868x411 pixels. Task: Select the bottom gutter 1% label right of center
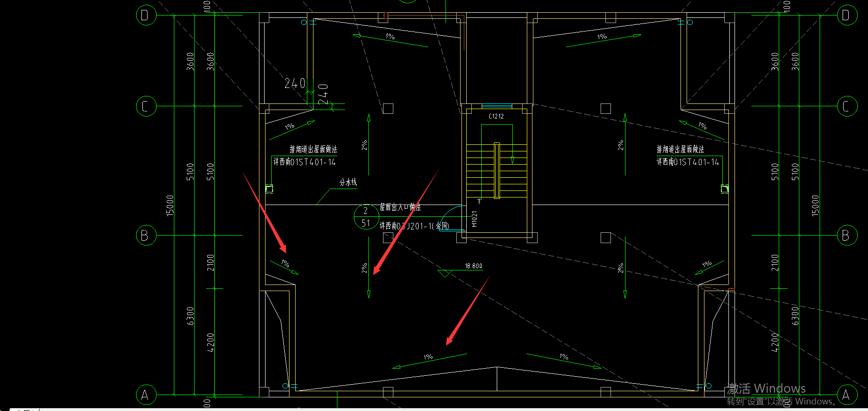(x=564, y=357)
